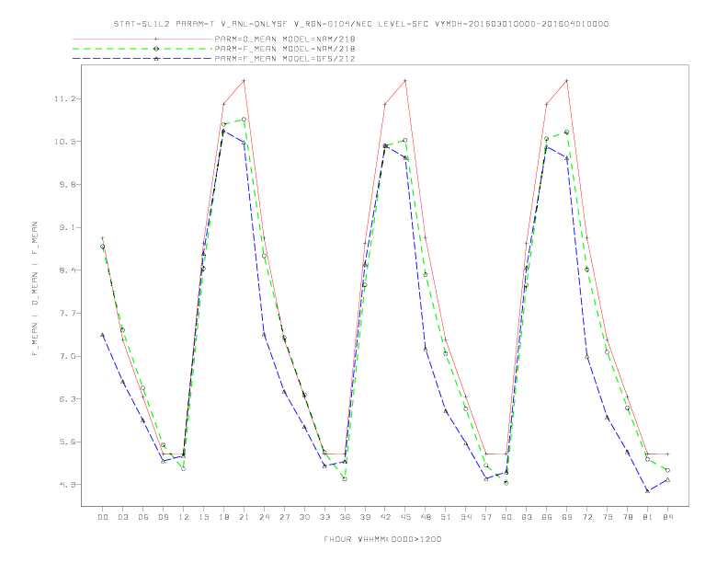Click forecast hour label 21 on x-axis
The width and height of the screenshot is (728, 563).
244,517
